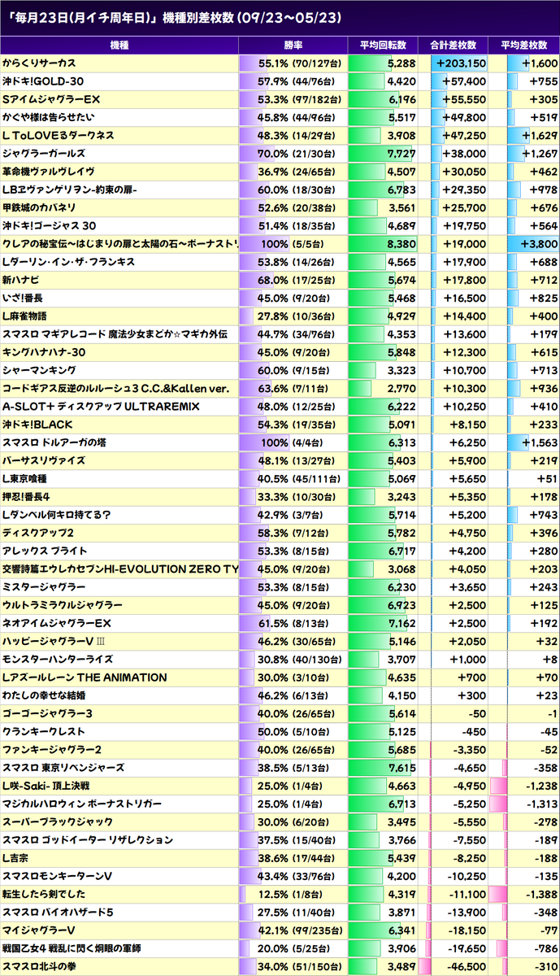This screenshot has width=560, height=976.
Task: Select L ToLOVEるダークネス row name
Action: pyautogui.click(x=58, y=135)
